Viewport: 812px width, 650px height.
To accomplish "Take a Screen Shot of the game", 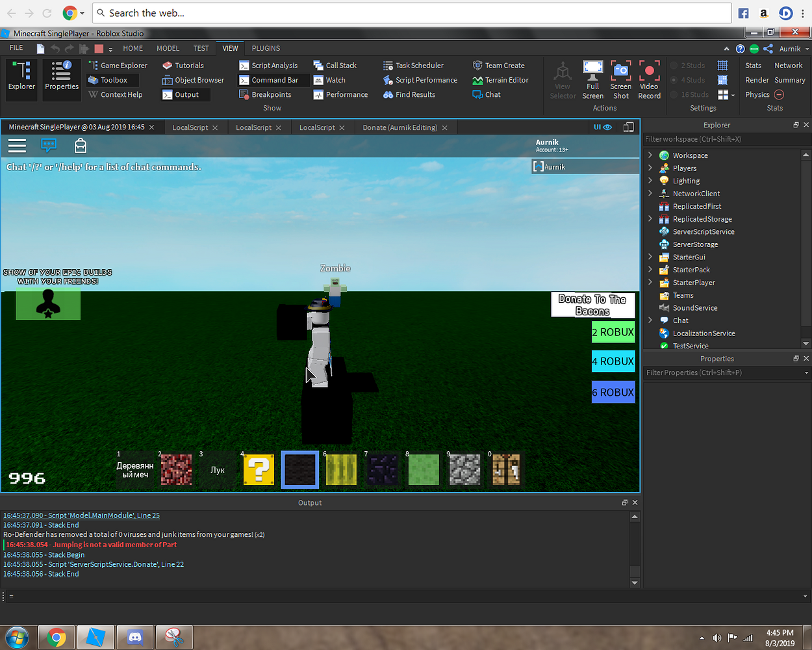I will [620, 79].
